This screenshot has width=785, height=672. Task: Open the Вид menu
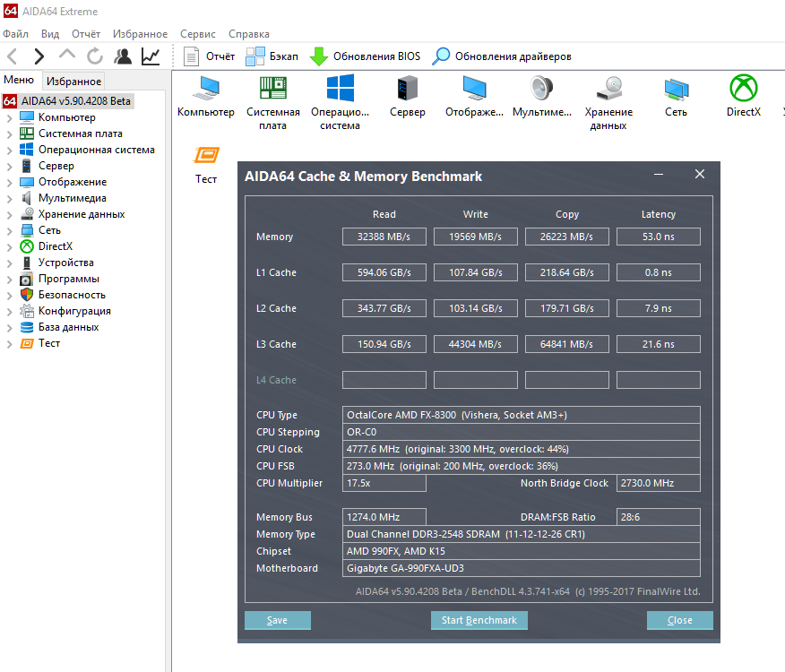pos(50,34)
